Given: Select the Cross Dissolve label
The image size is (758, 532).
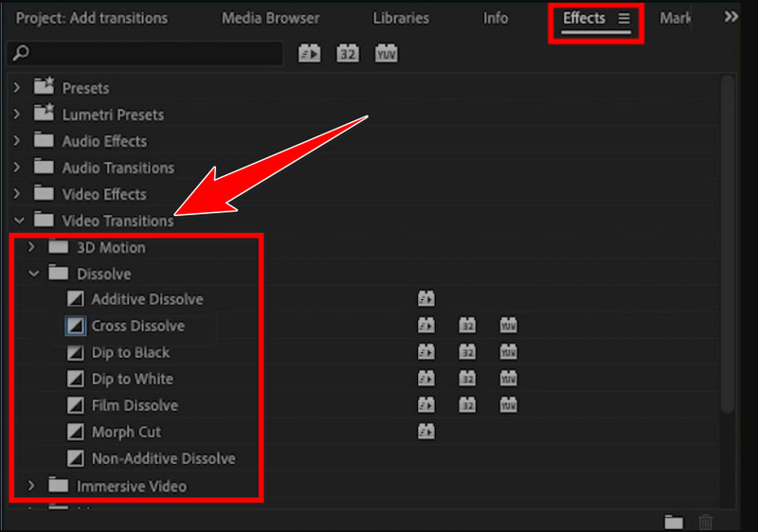Looking at the screenshot, I should [138, 326].
